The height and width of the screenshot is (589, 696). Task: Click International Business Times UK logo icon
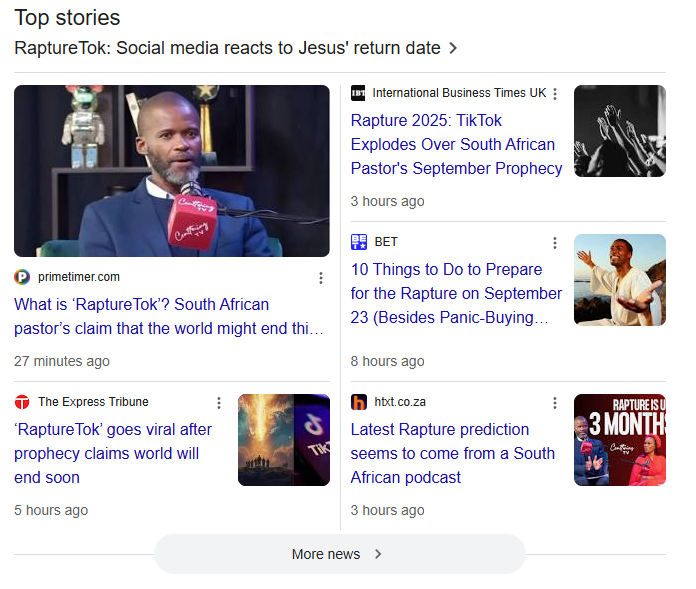tap(359, 93)
